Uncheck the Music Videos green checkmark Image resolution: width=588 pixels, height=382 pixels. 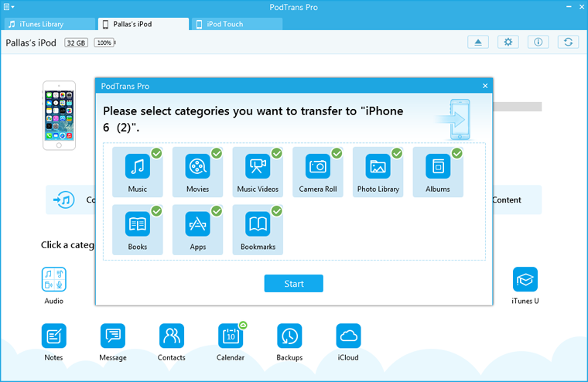click(x=276, y=153)
